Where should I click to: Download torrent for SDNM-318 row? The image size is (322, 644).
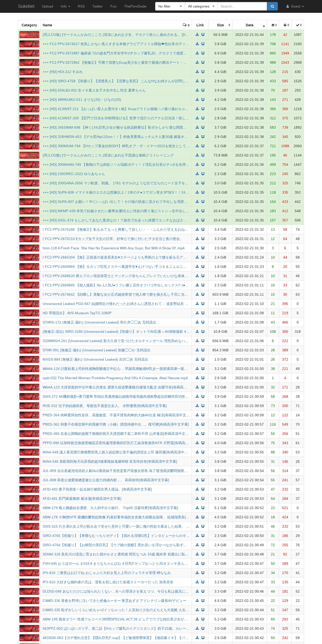click(197, 554)
